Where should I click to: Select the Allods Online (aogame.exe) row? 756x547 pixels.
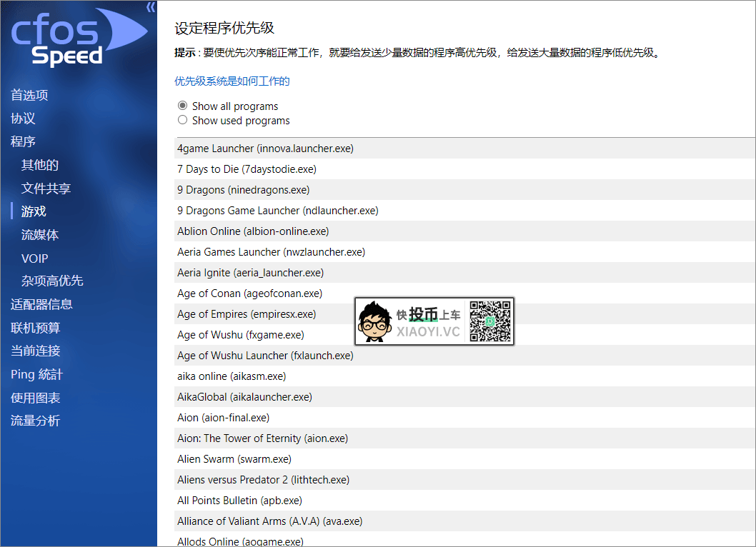[x=464, y=540]
